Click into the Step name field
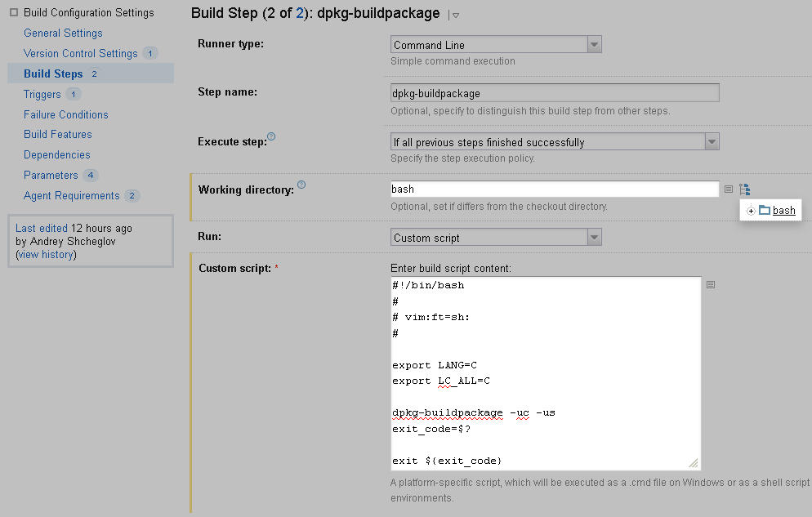812x517 pixels. tap(555, 93)
